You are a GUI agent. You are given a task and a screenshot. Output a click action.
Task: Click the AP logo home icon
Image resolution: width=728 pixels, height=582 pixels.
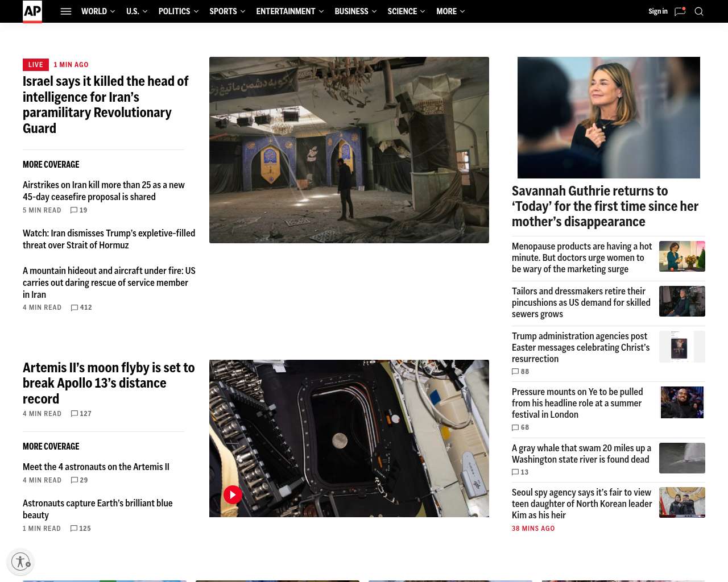pos(32,11)
